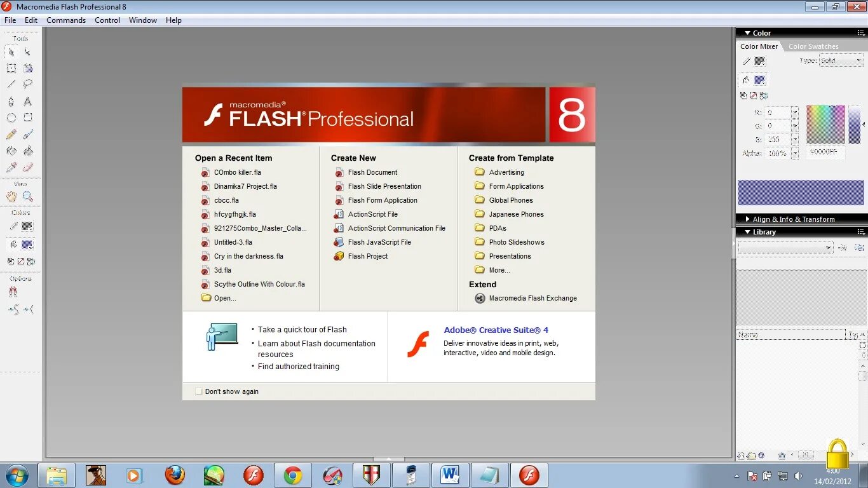Open the R value dropdown arrow
Viewport: 868px width, 488px height.
(794, 112)
